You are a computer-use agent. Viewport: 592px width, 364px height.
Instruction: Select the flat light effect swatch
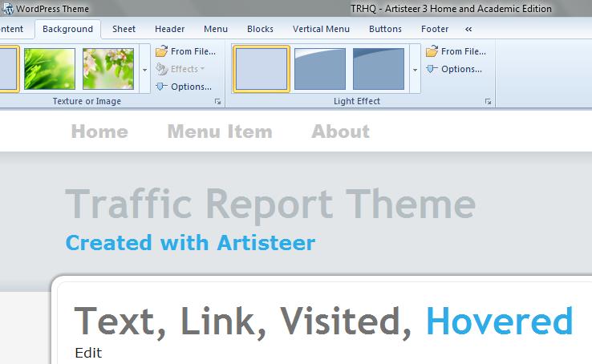coord(262,69)
